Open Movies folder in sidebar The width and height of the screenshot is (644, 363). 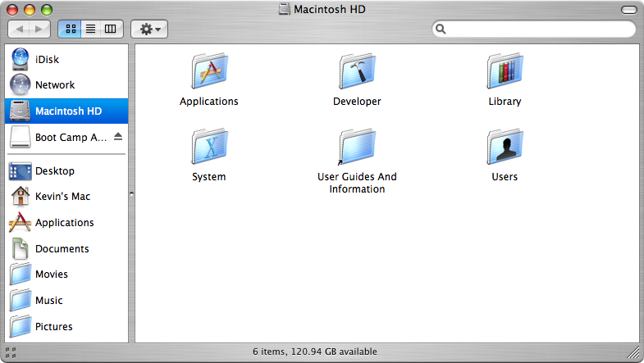[66, 275]
